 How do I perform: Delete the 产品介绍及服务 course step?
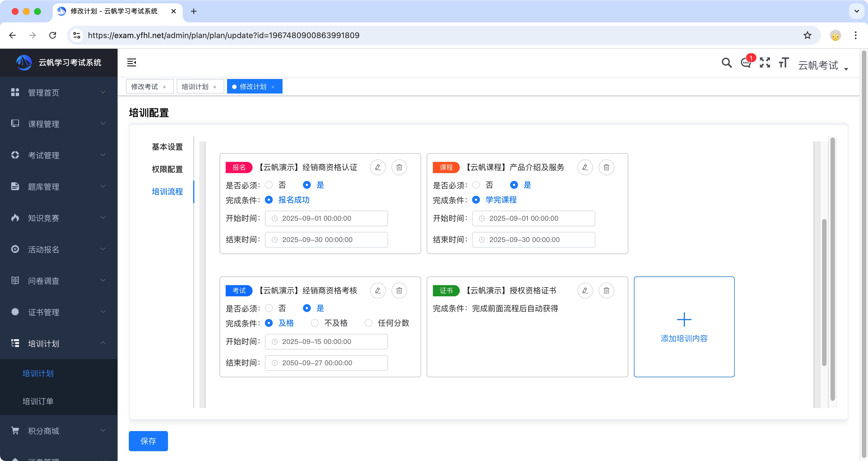point(606,167)
